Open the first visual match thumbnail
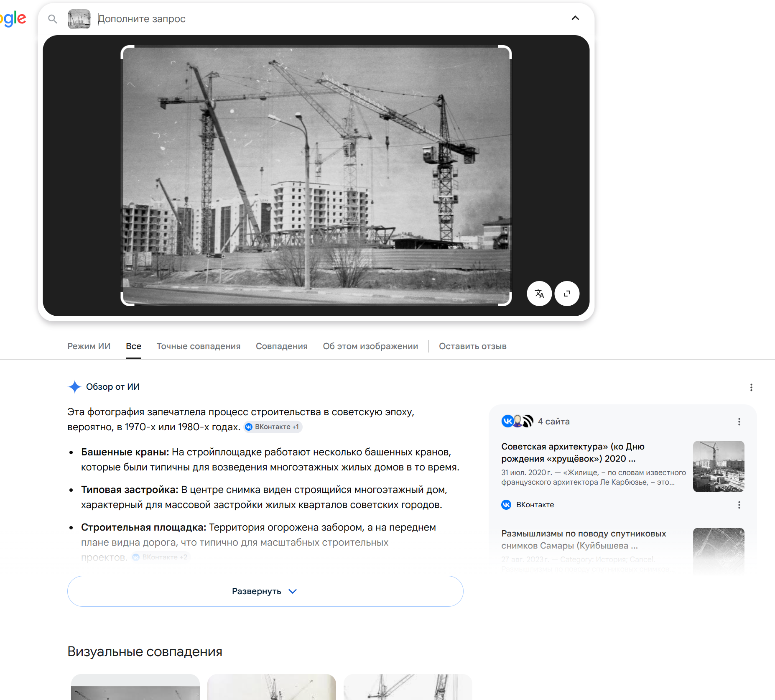Screen dimensions: 775x700 coord(135,687)
